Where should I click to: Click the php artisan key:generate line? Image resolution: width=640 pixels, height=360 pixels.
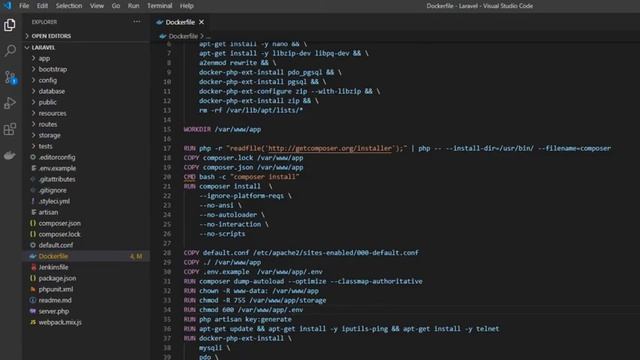coord(238,319)
